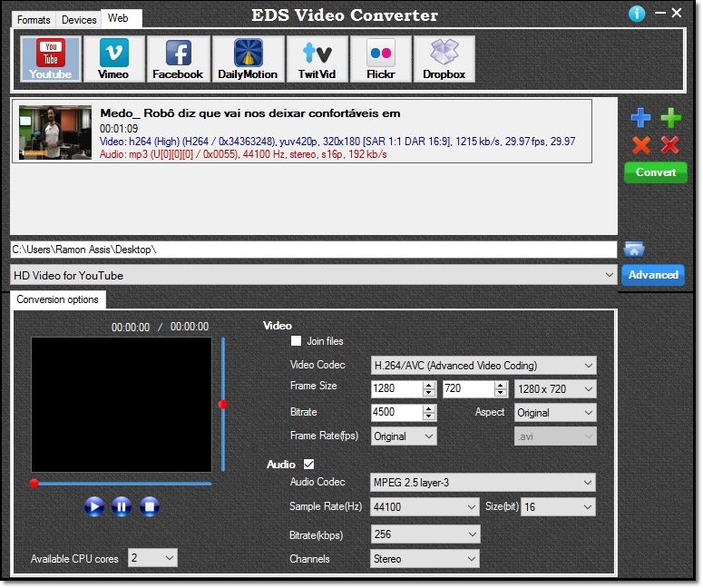Select the Youtube web target
703x588 pixels.
tap(50, 59)
